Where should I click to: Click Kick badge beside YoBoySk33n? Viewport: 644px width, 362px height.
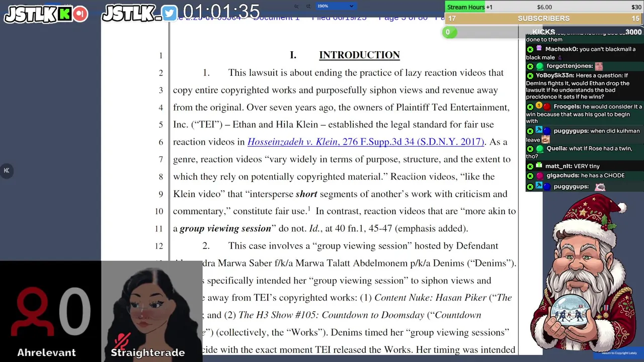click(x=530, y=75)
